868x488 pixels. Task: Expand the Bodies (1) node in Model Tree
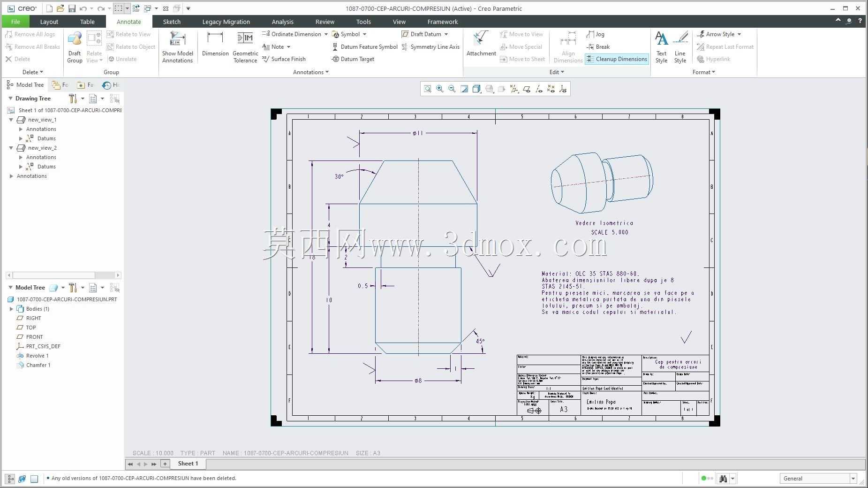tap(11, 309)
